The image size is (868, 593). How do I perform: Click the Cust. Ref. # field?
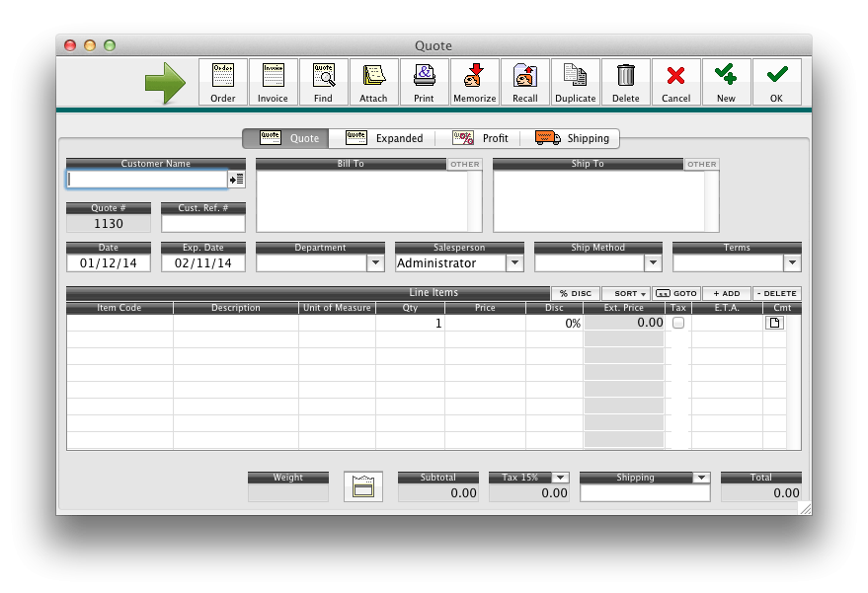203,223
